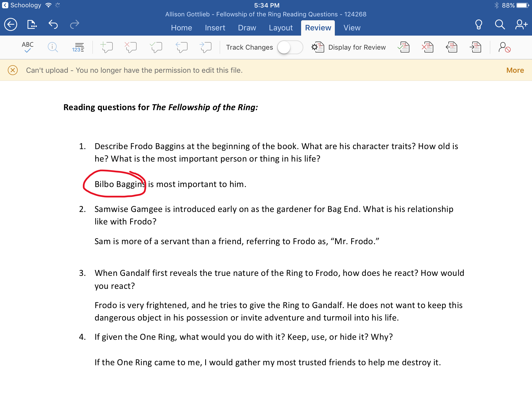Switch to the Layout tab
Viewport: 532px width, 399px height.
click(x=281, y=28)
